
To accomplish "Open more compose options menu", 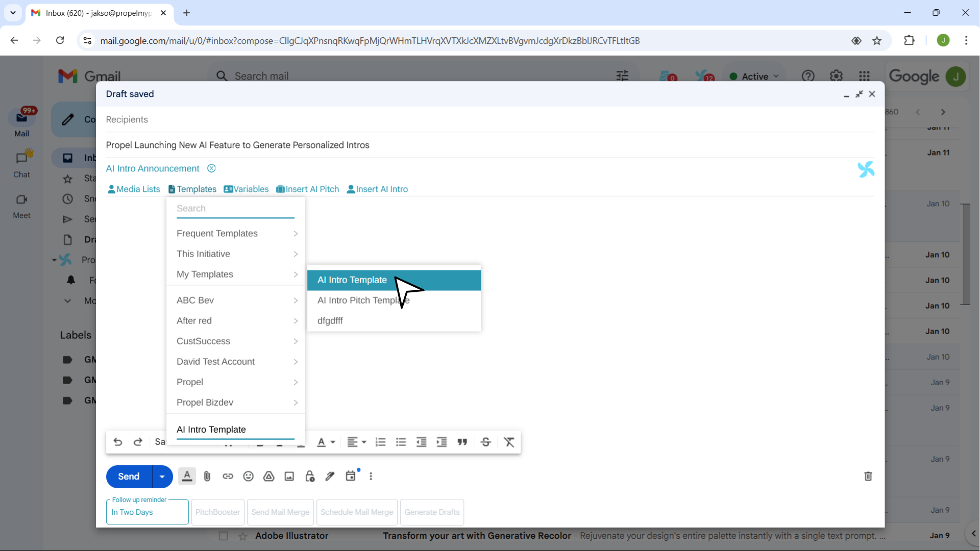I will (x=371, y=476).
